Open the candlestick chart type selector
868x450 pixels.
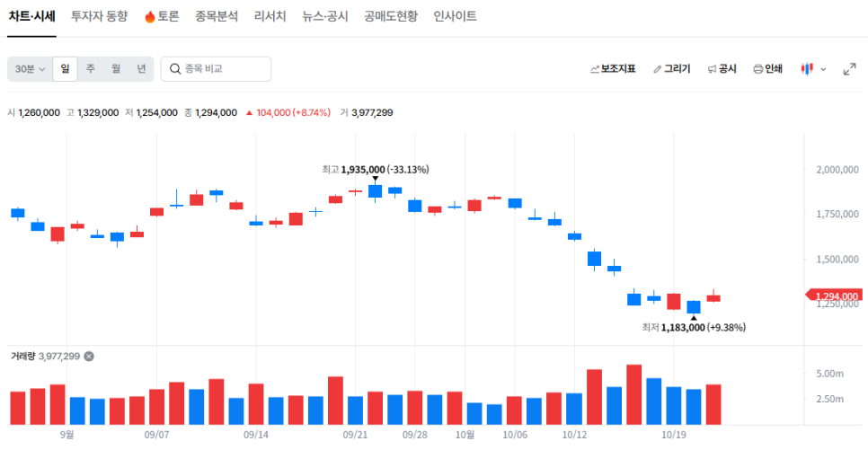point(807,69)
